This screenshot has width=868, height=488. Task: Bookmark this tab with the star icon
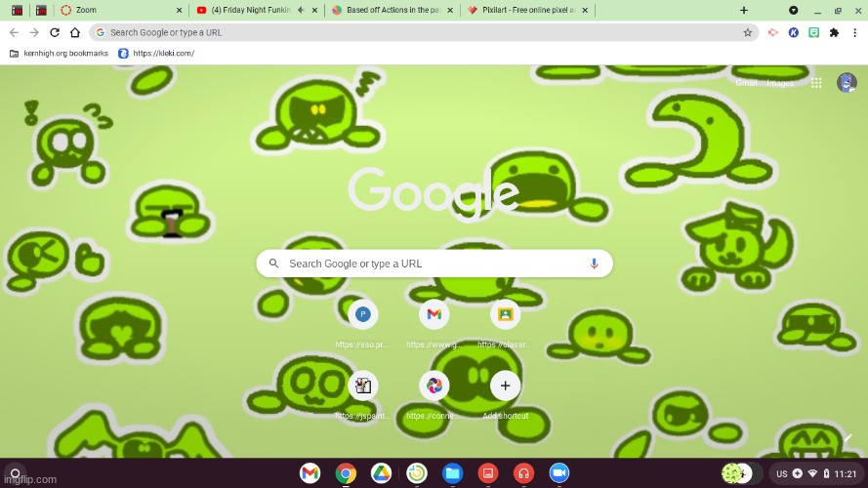click(x=747, y=32)
